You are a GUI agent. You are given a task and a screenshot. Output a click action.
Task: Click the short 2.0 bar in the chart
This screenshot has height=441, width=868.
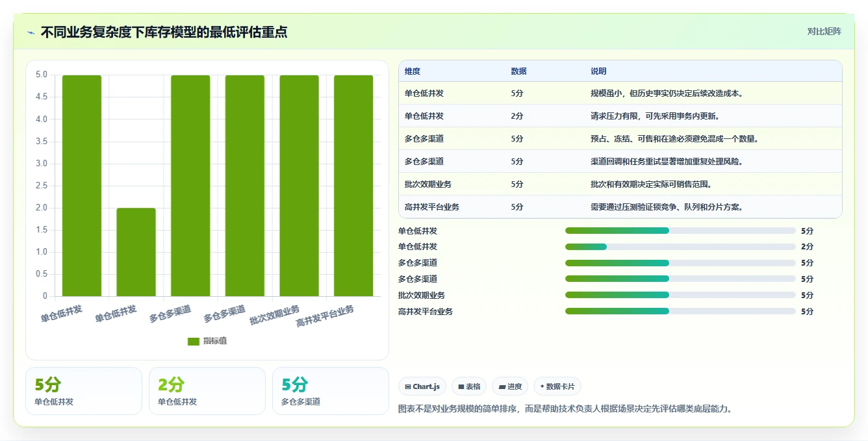click(x=136, y=252)
